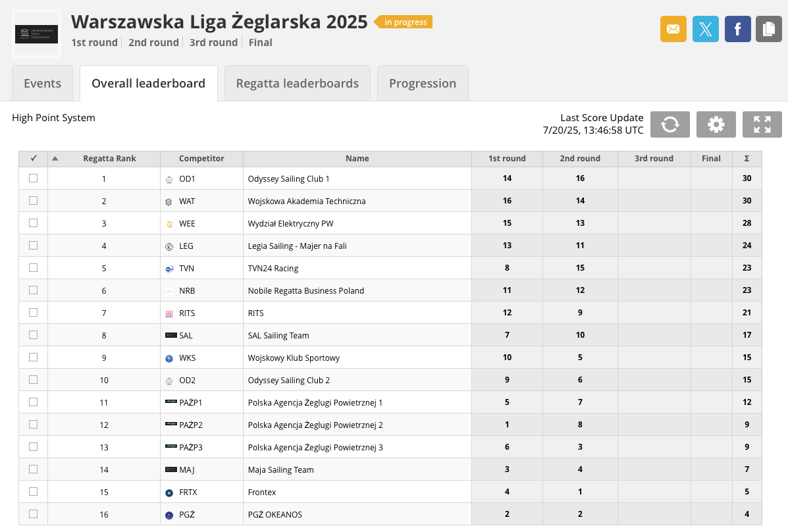Screen dimensions: 788x532
Task: Open leaderboard settings gear
Action: tap(716, 124)
